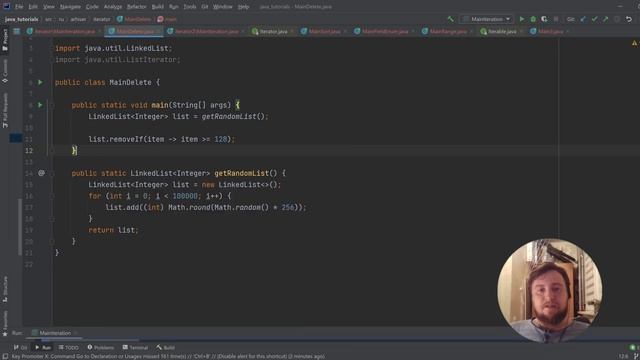The image size is (640, 360).
Task: Click Git rollback undo icon
Action: [629, 19]
